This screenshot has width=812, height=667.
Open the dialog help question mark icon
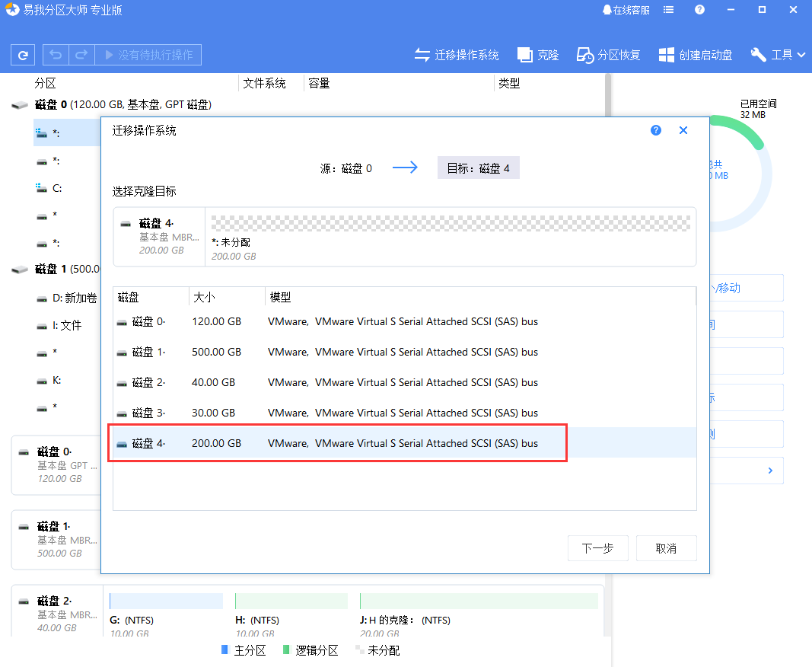[655, 130]
